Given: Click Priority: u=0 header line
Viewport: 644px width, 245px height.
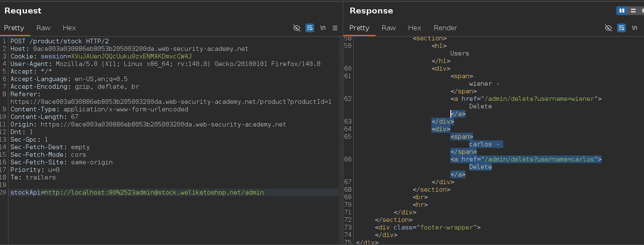Looking at the screenshot, I should tap(35, 170).
